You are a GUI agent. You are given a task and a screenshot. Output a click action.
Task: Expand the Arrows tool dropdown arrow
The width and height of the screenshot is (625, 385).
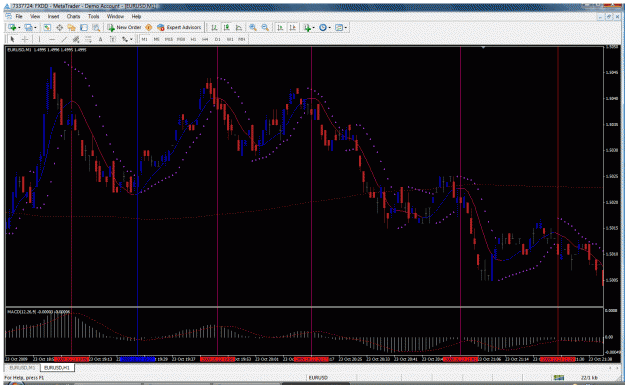pyautogui.click(x=131, y=39)
